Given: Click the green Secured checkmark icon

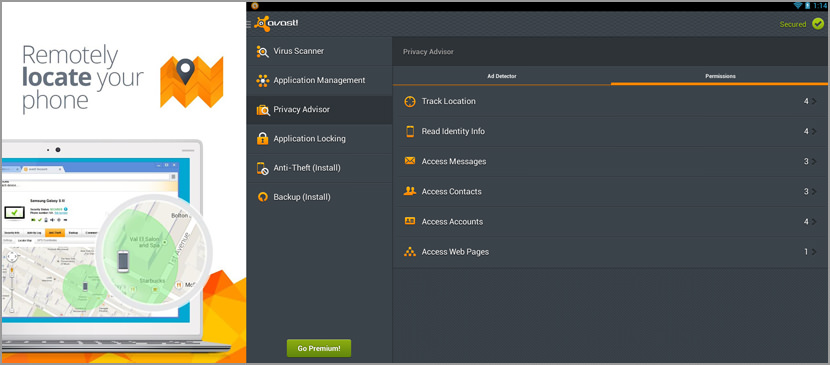Looking at the screenshot, I should pyautogui.click(x=818, y=24).
